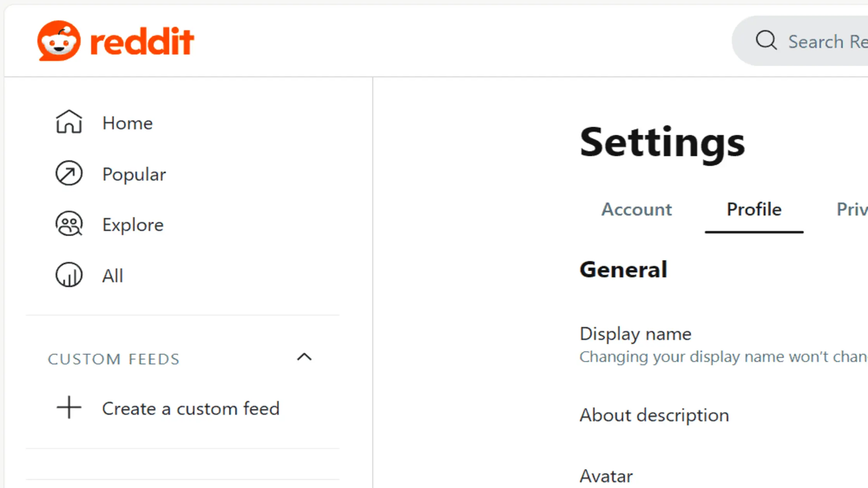Viewport: 868px width, 488px height.
Task: Click the About description setting
Action: tap(654, 414)
